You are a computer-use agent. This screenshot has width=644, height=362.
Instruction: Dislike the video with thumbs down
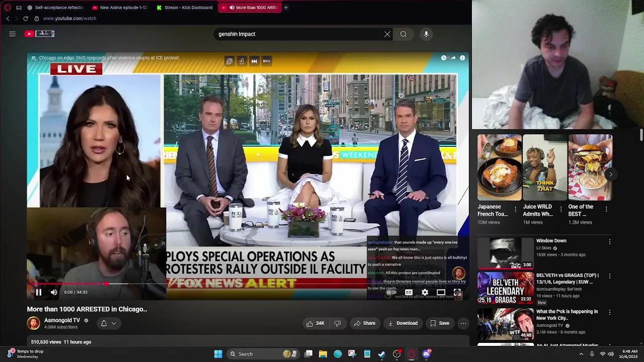[x=338, y=323]
